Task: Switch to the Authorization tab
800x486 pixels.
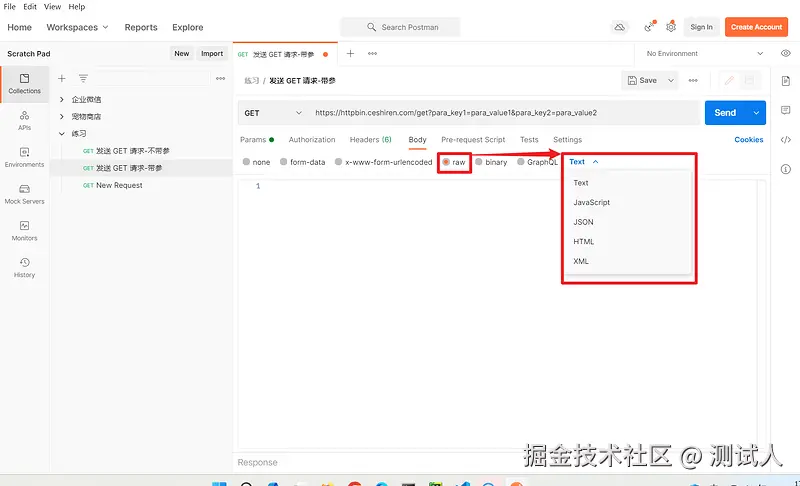Action: tap(312, 139)
